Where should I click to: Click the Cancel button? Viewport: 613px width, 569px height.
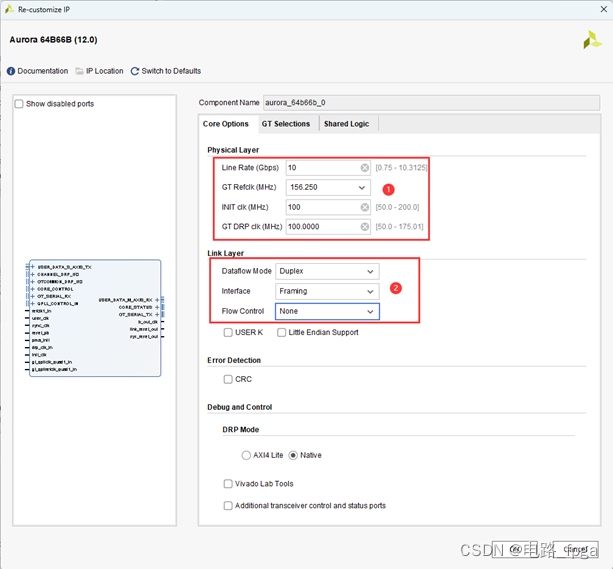575,549
